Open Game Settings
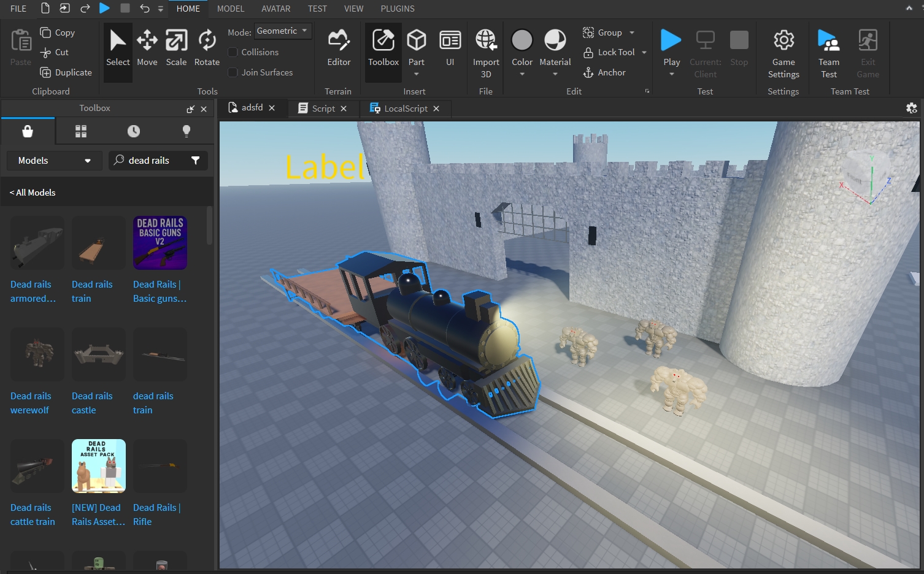The width and height of the screenshot is (924, 574). [783, 53]
